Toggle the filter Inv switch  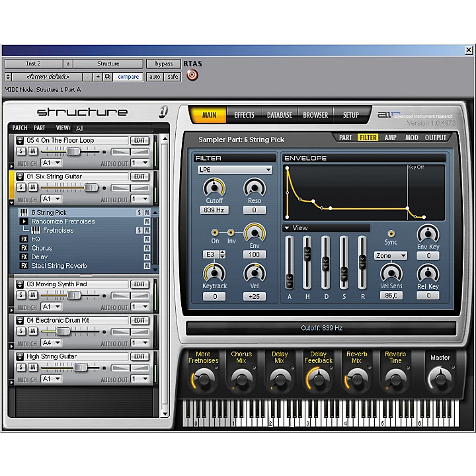(x=231, y=233)
